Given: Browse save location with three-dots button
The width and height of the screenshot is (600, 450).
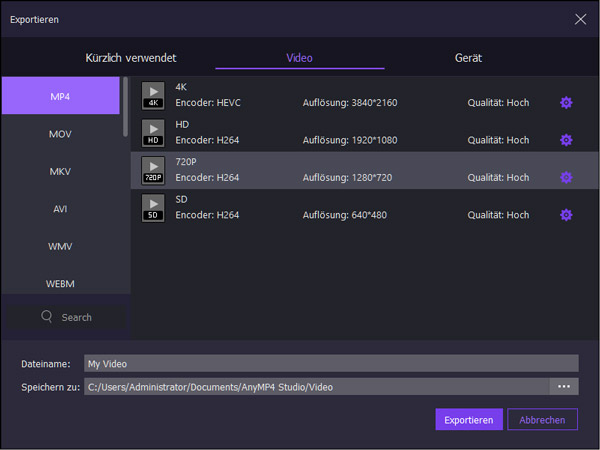Looking at the screenshot, I should [564, 386].
